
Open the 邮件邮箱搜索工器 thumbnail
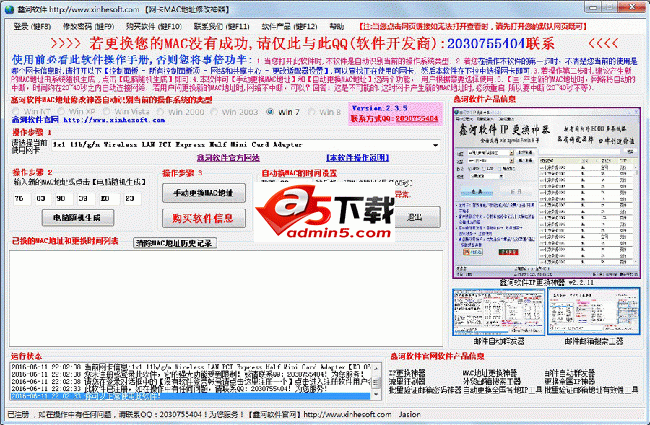[594, 312]
